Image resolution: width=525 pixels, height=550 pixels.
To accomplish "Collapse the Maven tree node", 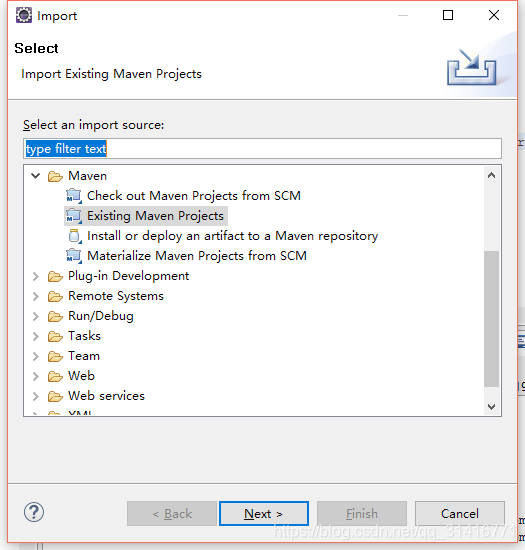I will 35,175.
